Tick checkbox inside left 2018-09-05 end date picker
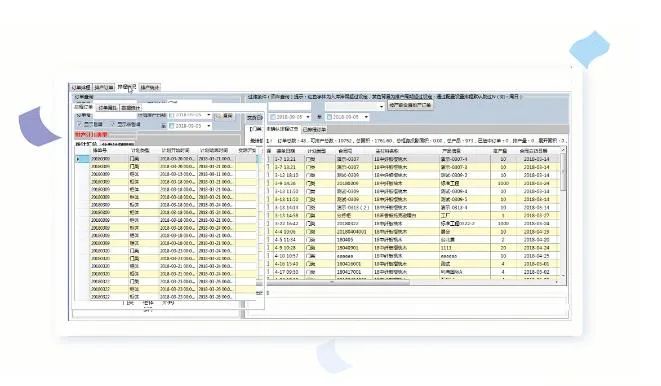 172,126
